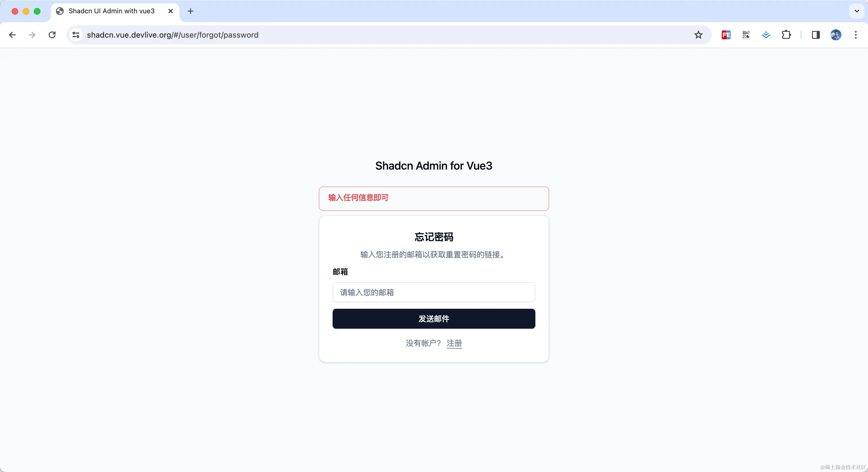Screen dimensions: 868x472
Task: Click the browser profile avatar
Action: [x=836, y=35]
